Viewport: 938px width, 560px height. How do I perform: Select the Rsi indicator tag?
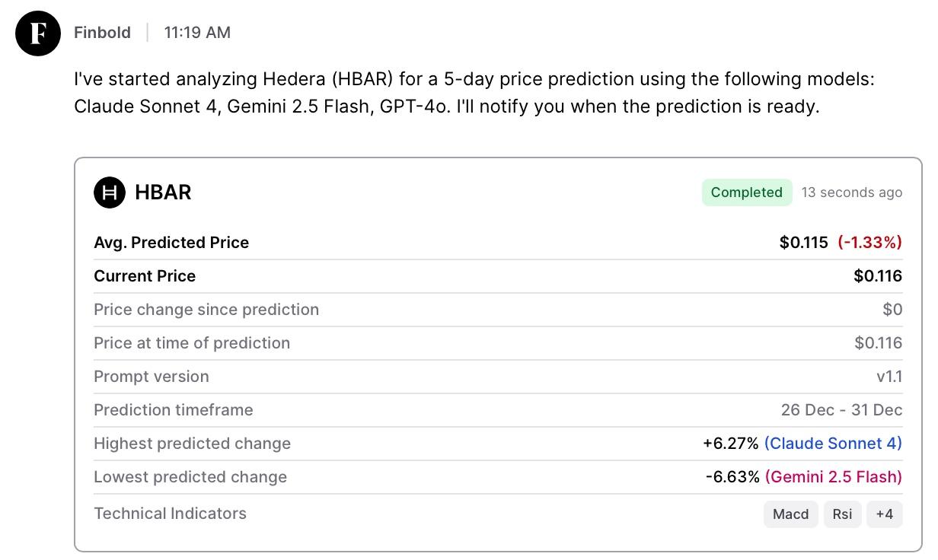(842, 514)
